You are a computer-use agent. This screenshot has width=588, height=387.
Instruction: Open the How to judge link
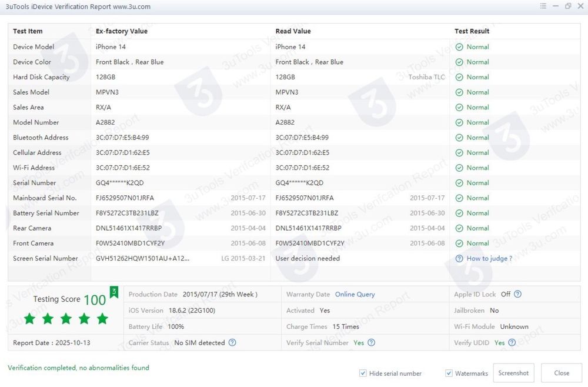[x=489, y=258]
